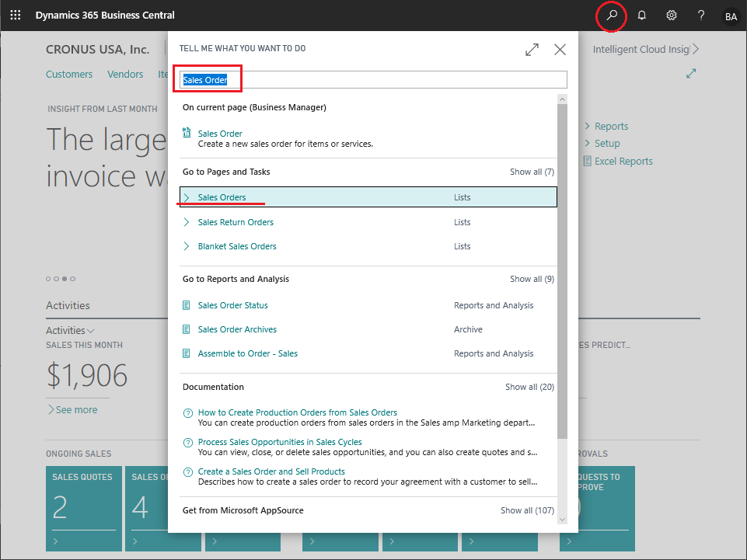Show all 107 Microsoft AppSource results
Viewport: 747px width, 560px height.
coord(527,510)
